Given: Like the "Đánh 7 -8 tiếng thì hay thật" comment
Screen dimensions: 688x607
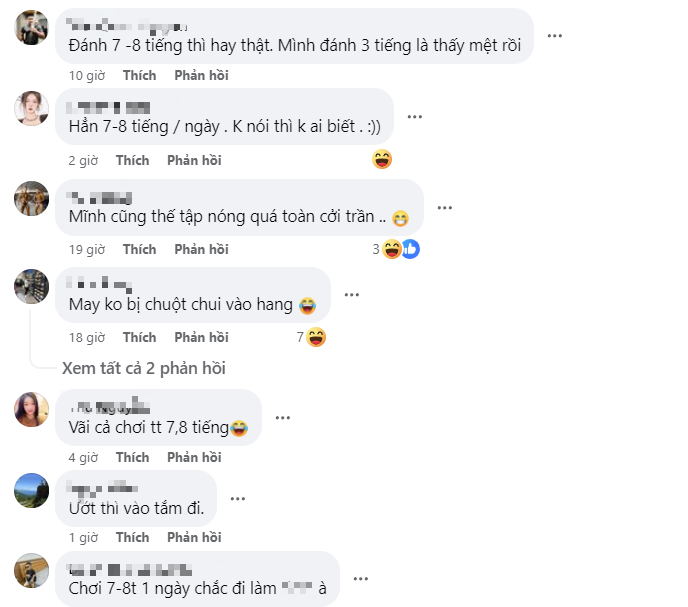Looking at the screenshot, I should [x=139, y=75].
